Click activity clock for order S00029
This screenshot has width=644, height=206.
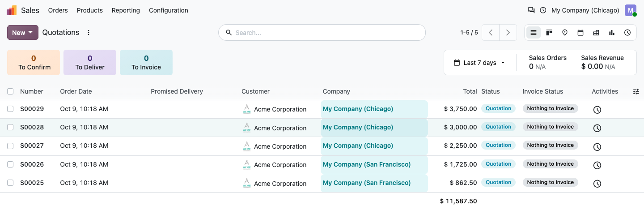(597, 110)
